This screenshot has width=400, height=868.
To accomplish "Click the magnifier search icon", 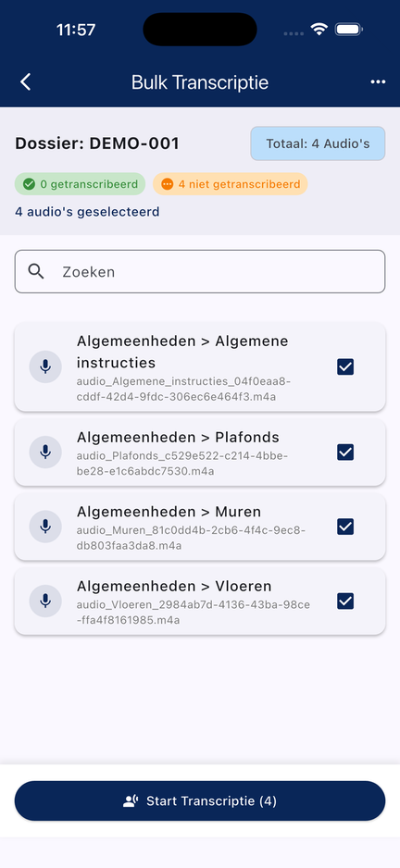I will click(36, 271).
